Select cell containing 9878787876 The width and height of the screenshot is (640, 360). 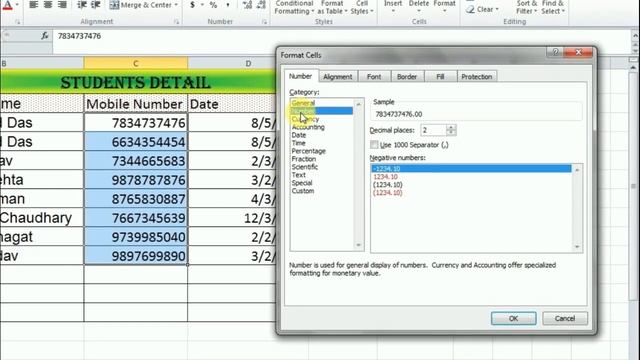coord(136,180)
